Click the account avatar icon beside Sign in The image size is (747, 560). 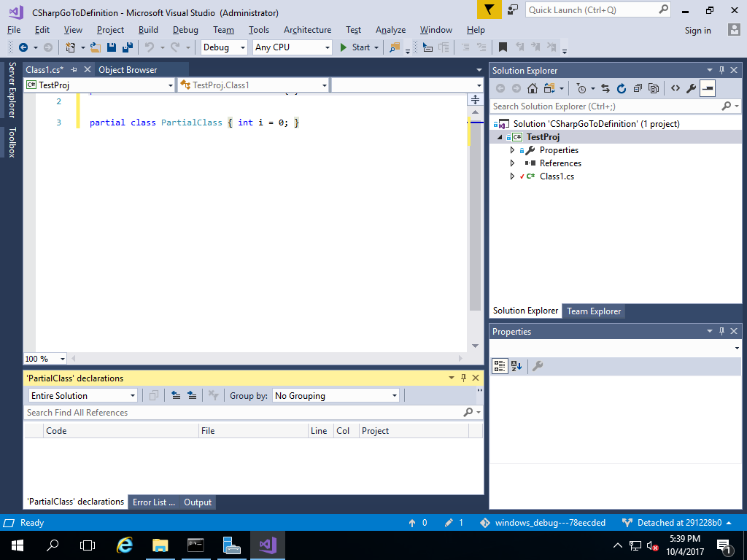pos(734,29)
